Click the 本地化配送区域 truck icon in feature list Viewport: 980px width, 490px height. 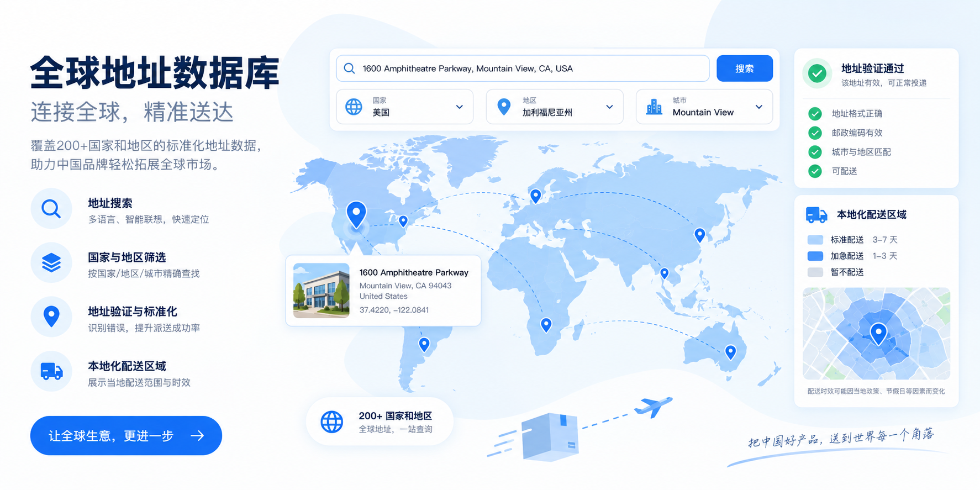pyautogui.click(x=51, y=371)
